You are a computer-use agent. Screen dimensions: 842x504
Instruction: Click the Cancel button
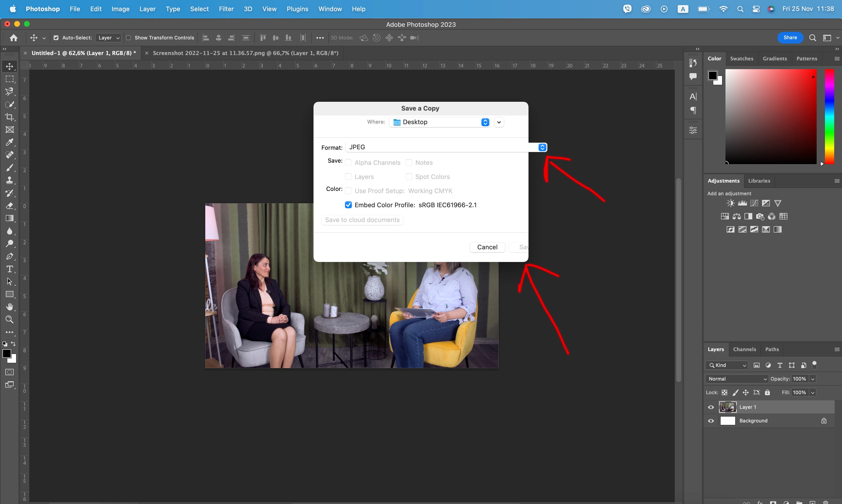(487, 247)
